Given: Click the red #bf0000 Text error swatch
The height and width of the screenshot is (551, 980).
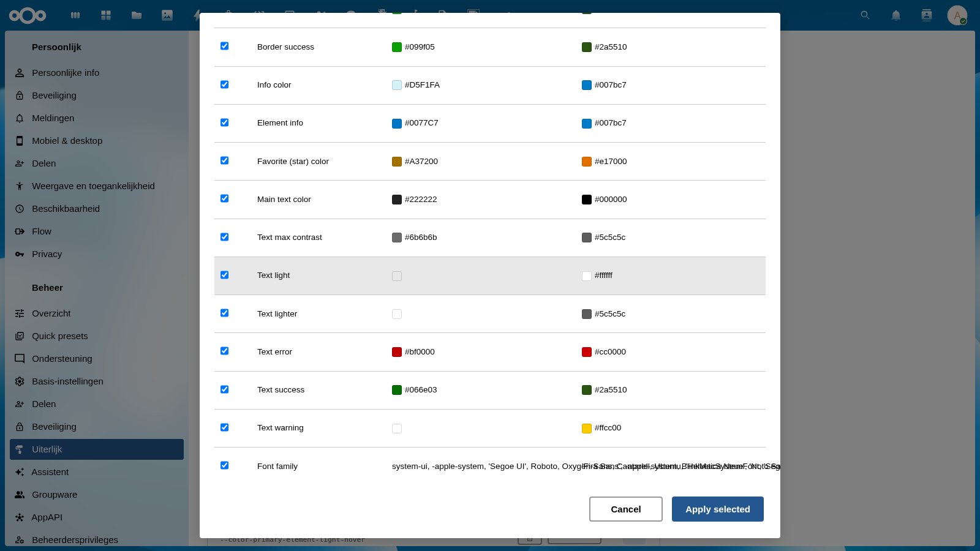Looking at the screenshot, I should pyautogui.click(x=397, y=352).
